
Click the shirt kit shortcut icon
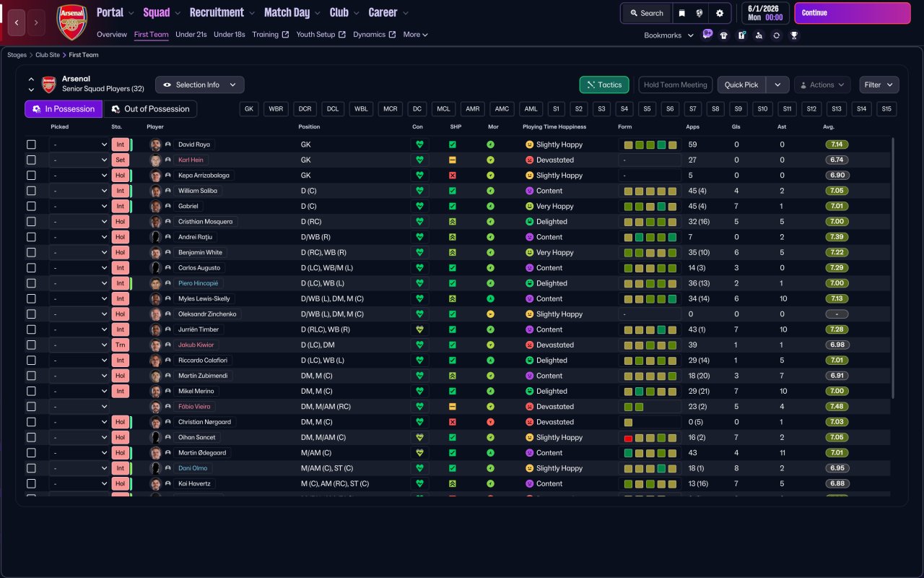coord(724,35)
